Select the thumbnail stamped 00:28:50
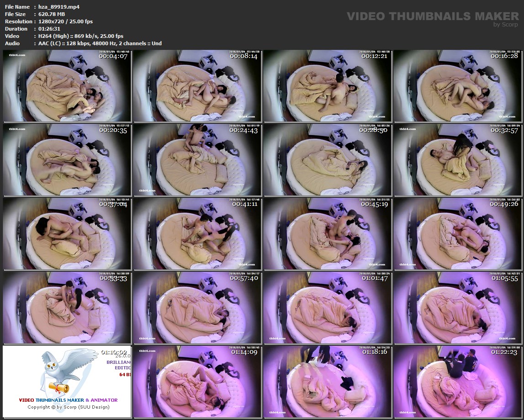 (328, 160)
